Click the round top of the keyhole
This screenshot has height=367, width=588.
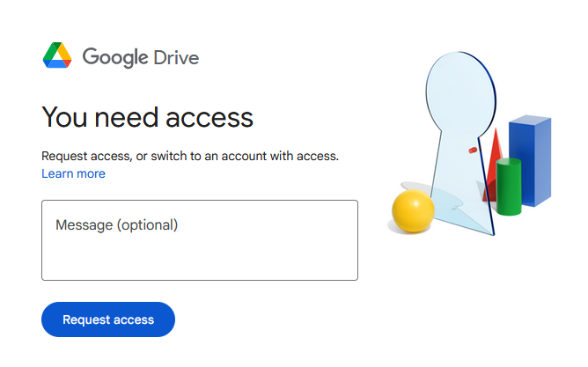coord(460,93)
